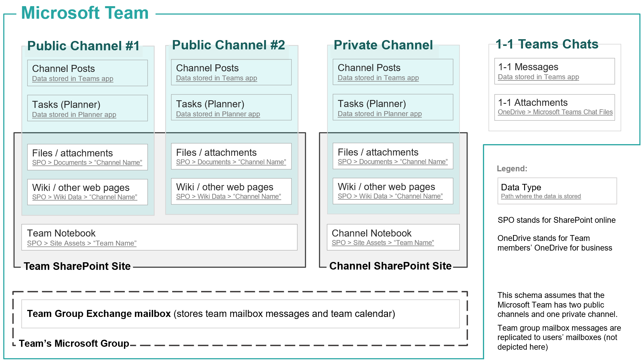The image size is (644, 364).
Task: Open 'Path where the data is stored' legend link
Action: 541,196
